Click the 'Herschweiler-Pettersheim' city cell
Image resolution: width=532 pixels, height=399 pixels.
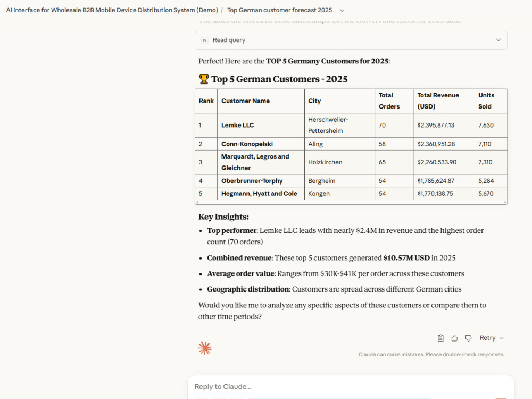pos(339,125)
